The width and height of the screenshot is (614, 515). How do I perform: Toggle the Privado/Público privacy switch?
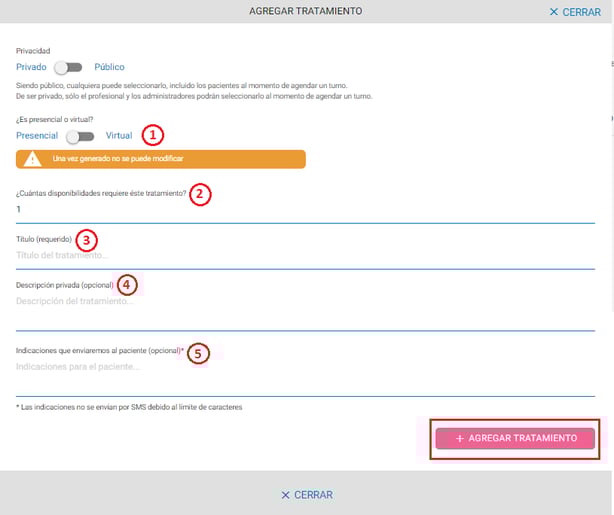pos(69,67)
